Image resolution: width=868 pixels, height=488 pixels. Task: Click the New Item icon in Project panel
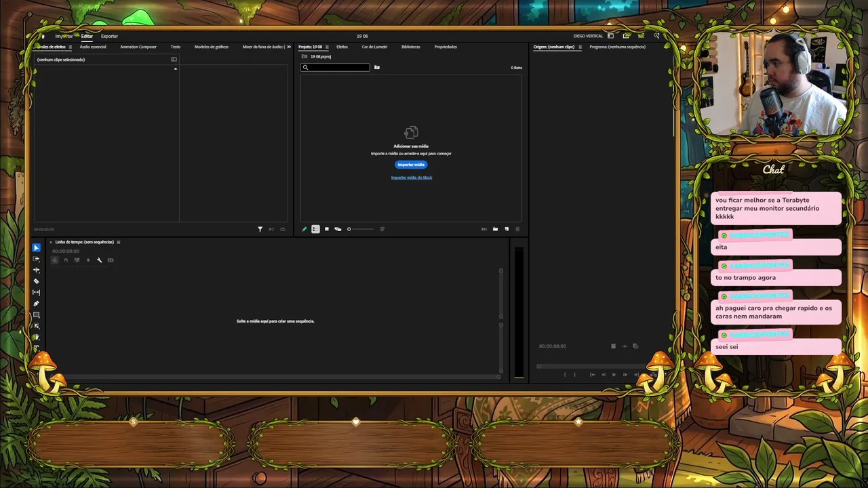pyautogui.click(x=507, y=229)
